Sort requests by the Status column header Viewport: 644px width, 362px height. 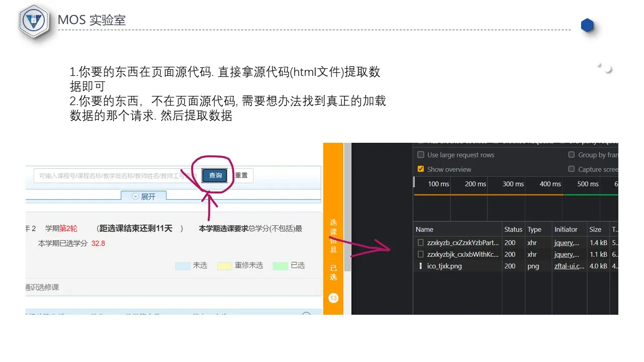click(x=513, y=229)
